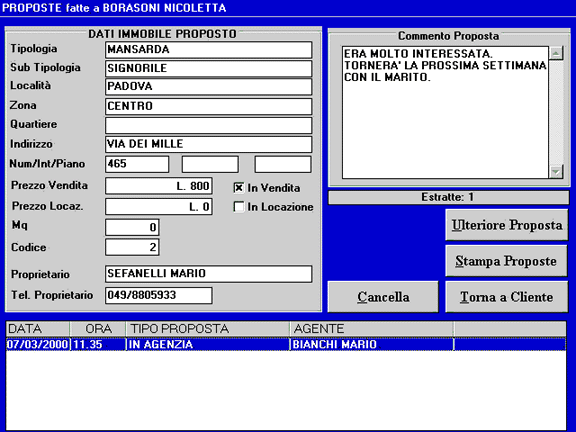Select row date 07/03/2000
Screen dimensions: 576x432
click(x=38, y=344)
